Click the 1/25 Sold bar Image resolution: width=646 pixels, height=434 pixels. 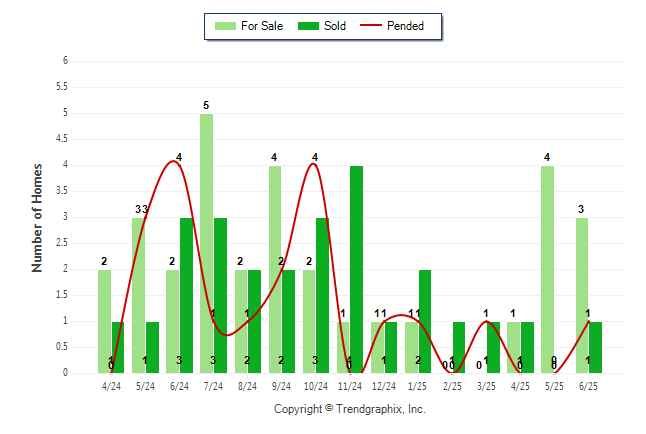(x=425, y=321)
